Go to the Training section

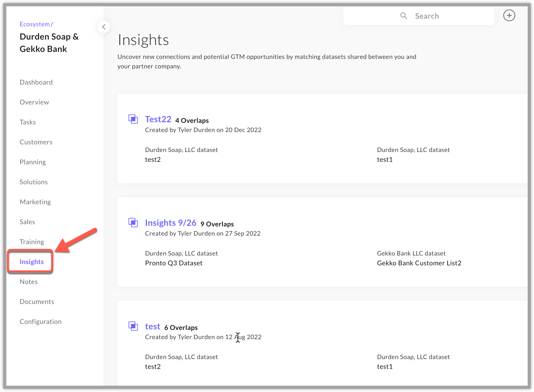[32, 242]
